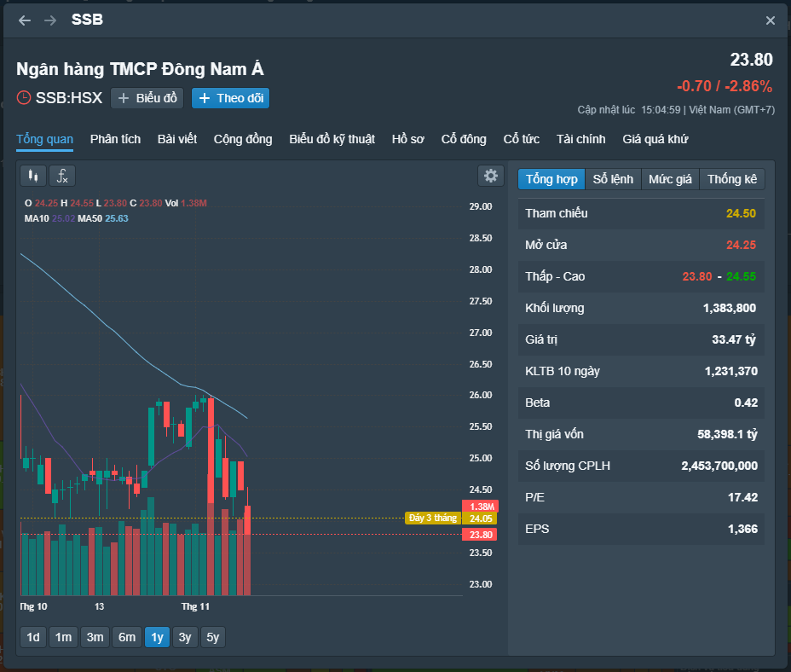The image size is (791, 672).
Task: Open the Cổ đông tab
Action: (x=464, y=139)
